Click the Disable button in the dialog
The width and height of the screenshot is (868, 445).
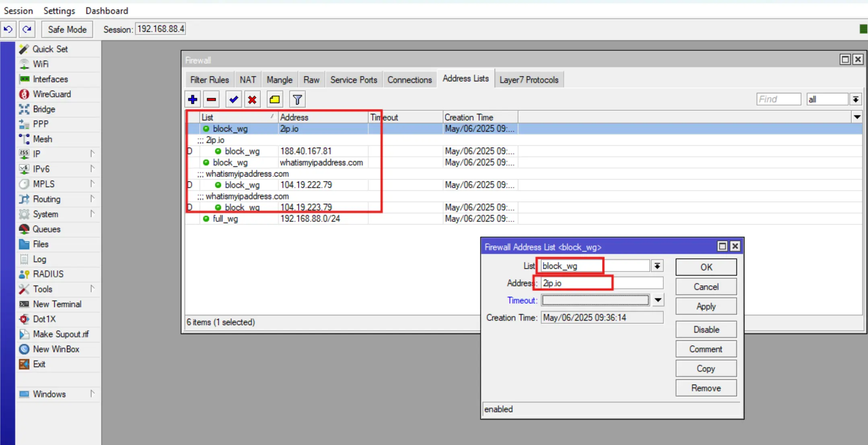point(706,330)
